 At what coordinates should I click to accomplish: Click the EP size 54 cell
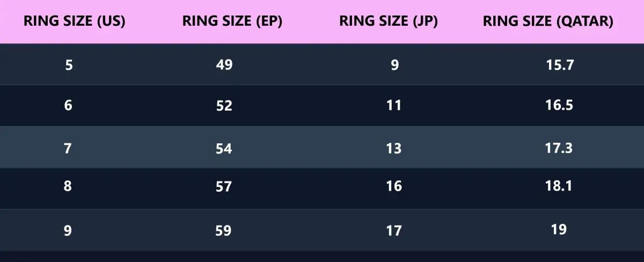pyautogui.click(x=224, y=148)
